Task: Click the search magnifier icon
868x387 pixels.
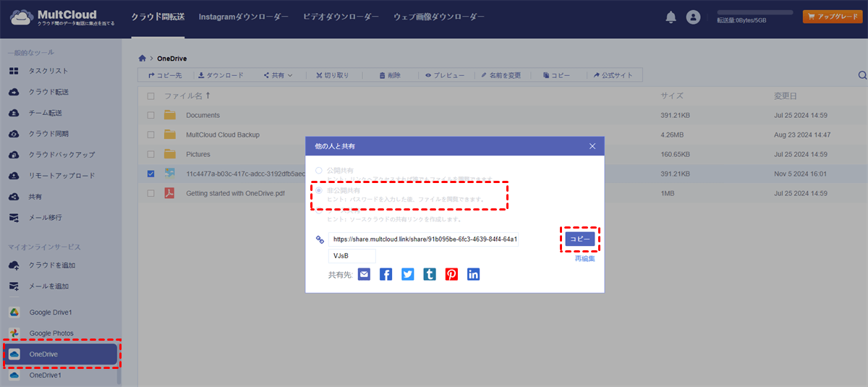Action: click(862, 75)
